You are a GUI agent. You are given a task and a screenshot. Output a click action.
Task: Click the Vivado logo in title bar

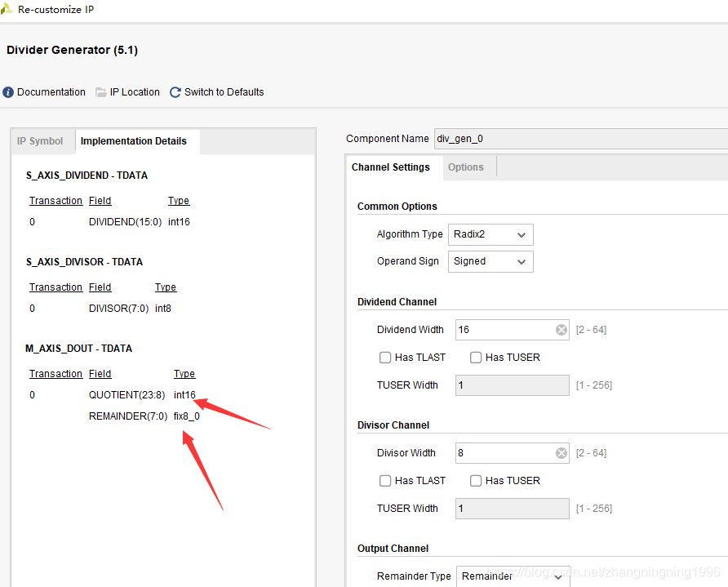pos(7,9)
